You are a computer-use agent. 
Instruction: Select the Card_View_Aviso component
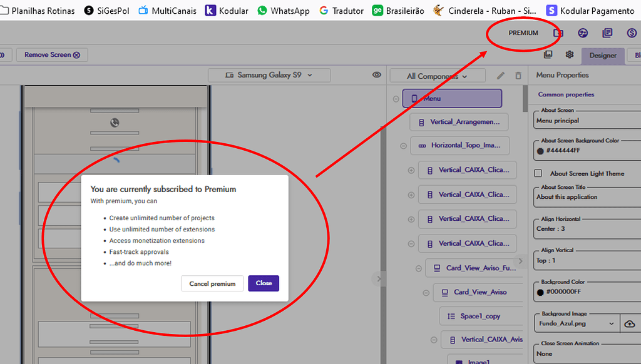tap(478, 292)
